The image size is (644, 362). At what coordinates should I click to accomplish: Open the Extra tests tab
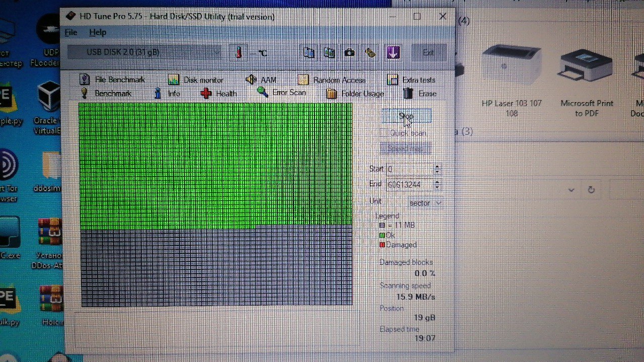pos(411,80)
